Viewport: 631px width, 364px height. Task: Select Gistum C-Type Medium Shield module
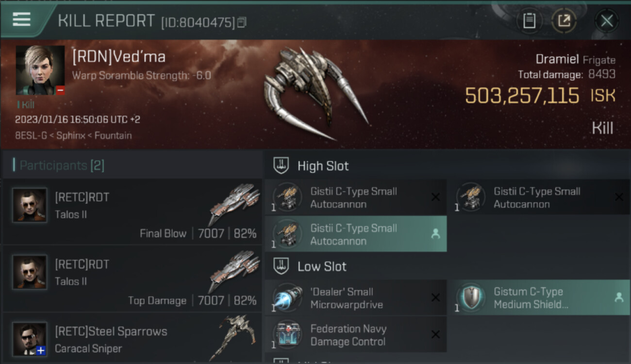[539, 298]
